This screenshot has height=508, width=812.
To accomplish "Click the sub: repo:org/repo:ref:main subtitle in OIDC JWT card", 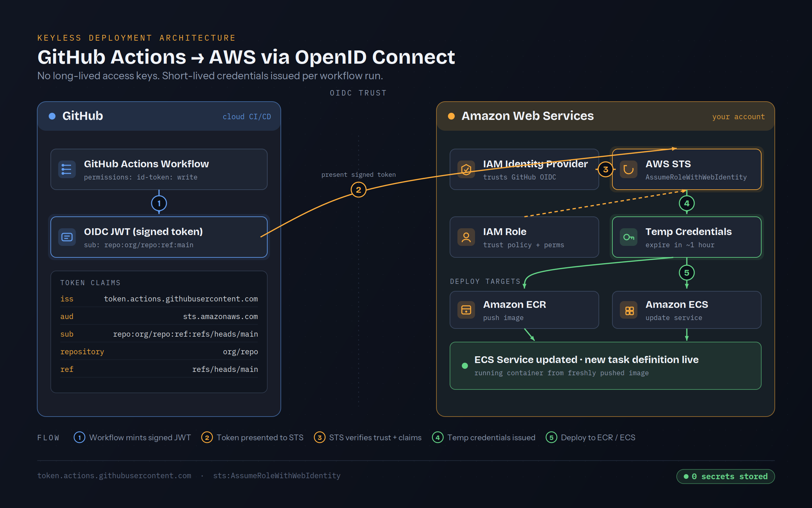I will 139,245.
